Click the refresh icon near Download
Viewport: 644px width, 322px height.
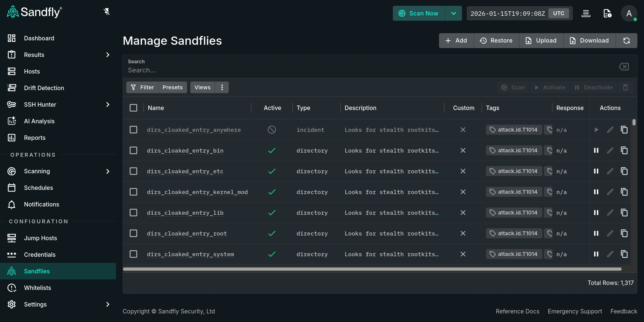tap(626, 40)
